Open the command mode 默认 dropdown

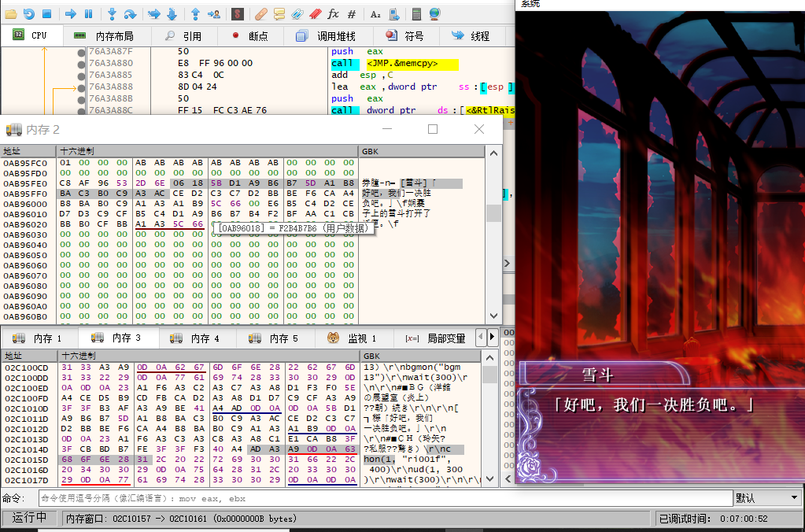[766, 498]
